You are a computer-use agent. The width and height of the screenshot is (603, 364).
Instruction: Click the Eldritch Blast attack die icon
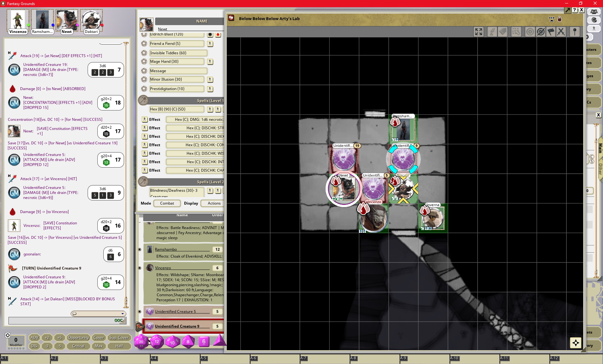click(210, 35)
